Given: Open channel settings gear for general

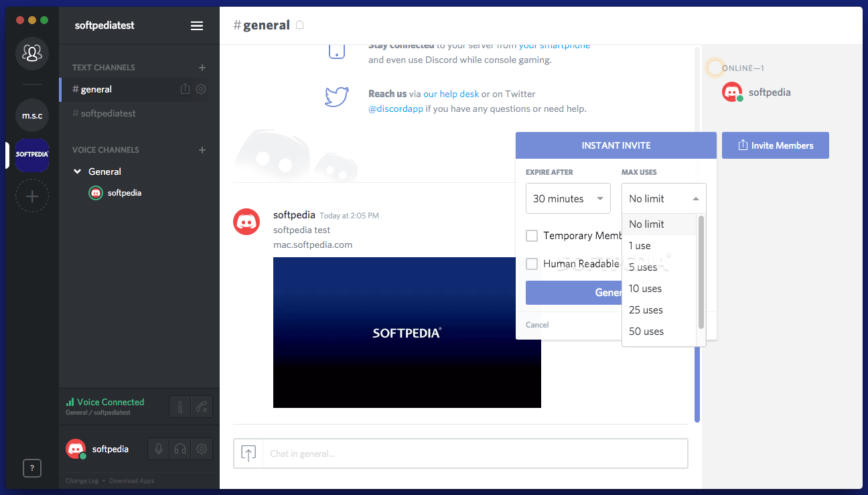Looking at the screenshot, I should click(201, 89).
